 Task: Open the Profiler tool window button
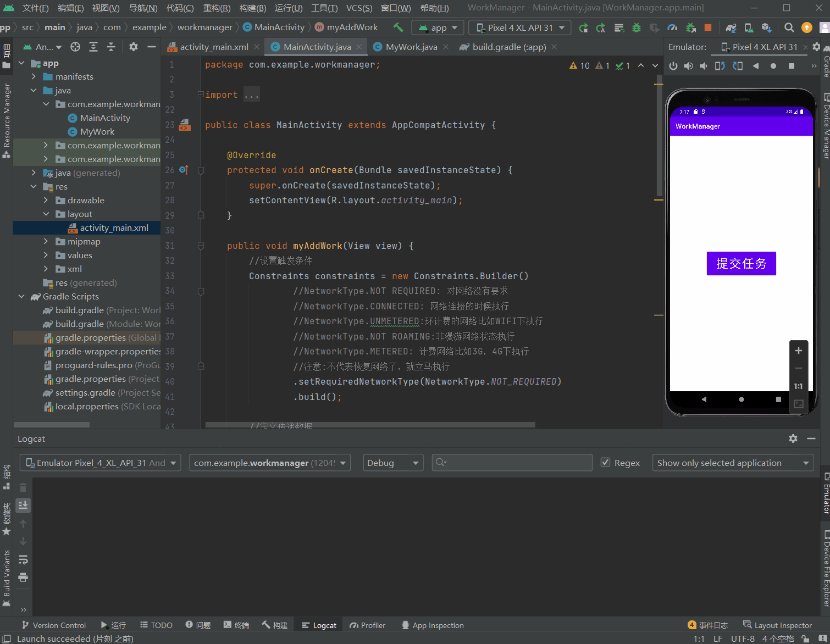[x=367, y=625]
